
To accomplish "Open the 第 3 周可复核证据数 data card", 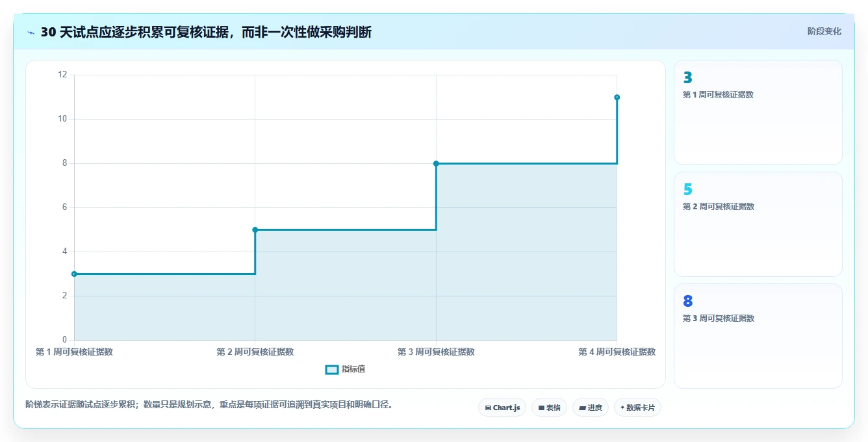I will point(758,336).
